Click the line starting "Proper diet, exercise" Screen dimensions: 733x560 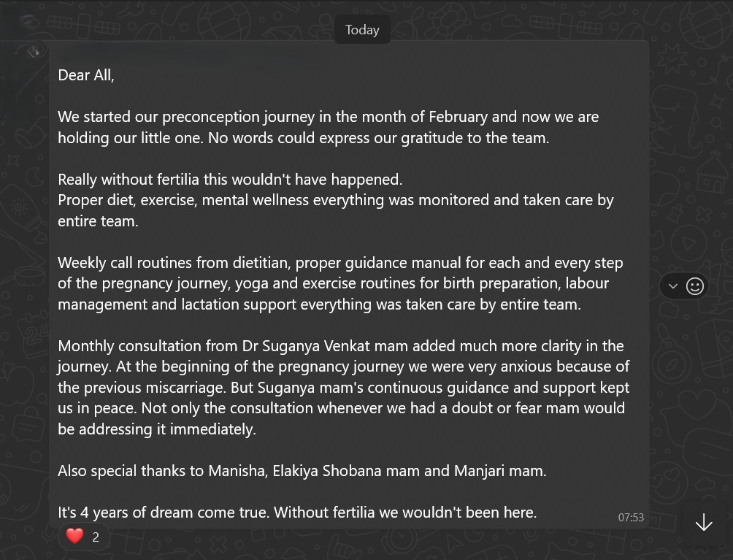(335, 200)
